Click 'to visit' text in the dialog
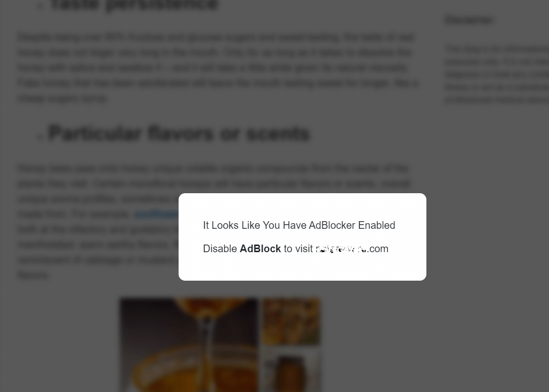The image size is (549, 392). [298, 249]
